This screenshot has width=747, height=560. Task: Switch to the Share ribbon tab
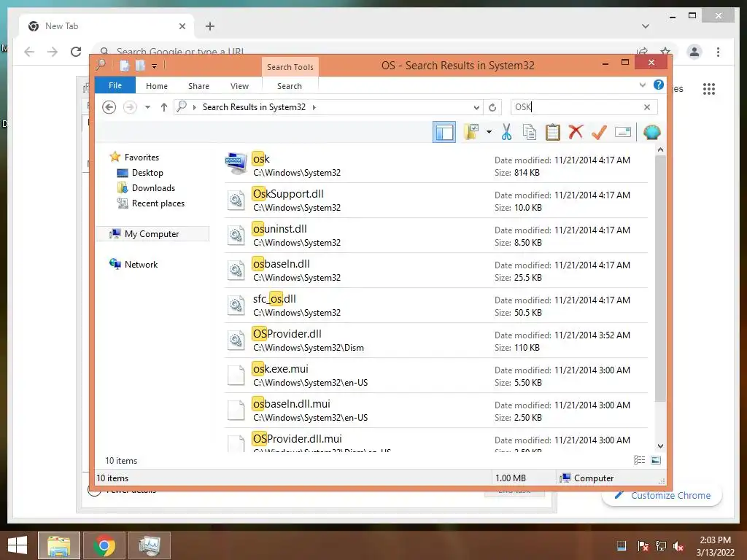click(198, 86)
